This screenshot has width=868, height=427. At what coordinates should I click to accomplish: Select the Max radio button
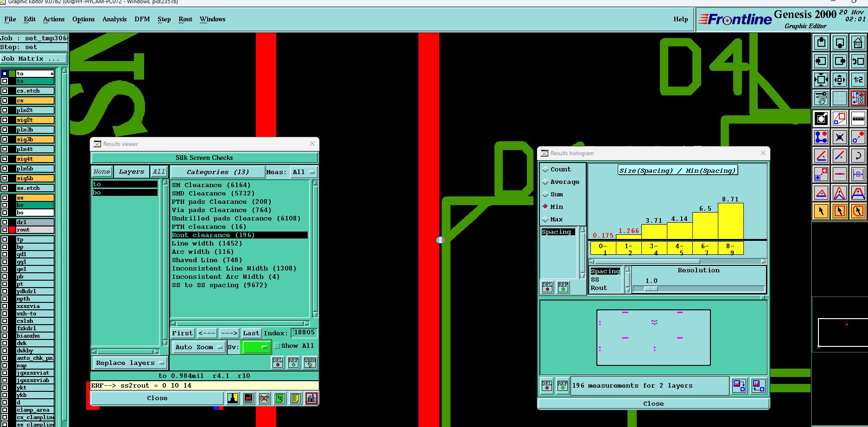(x=545, y=220)
